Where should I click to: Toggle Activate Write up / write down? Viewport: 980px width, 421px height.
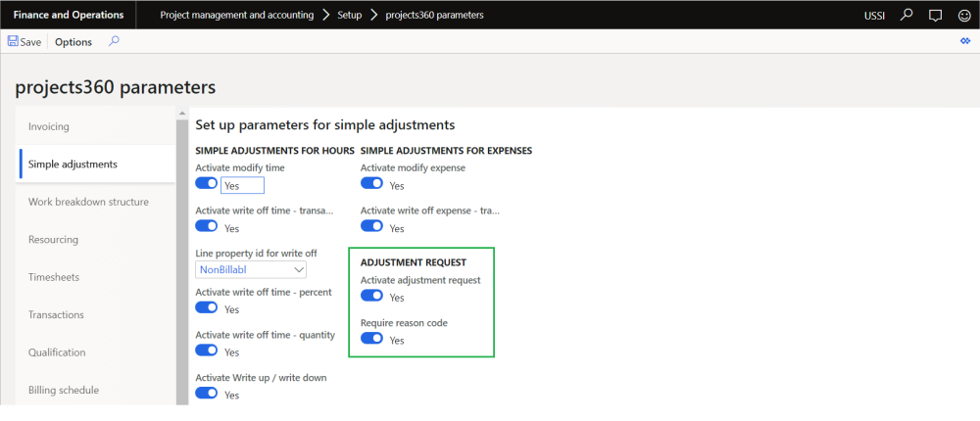pyautogui.click(x=207, y=394)
